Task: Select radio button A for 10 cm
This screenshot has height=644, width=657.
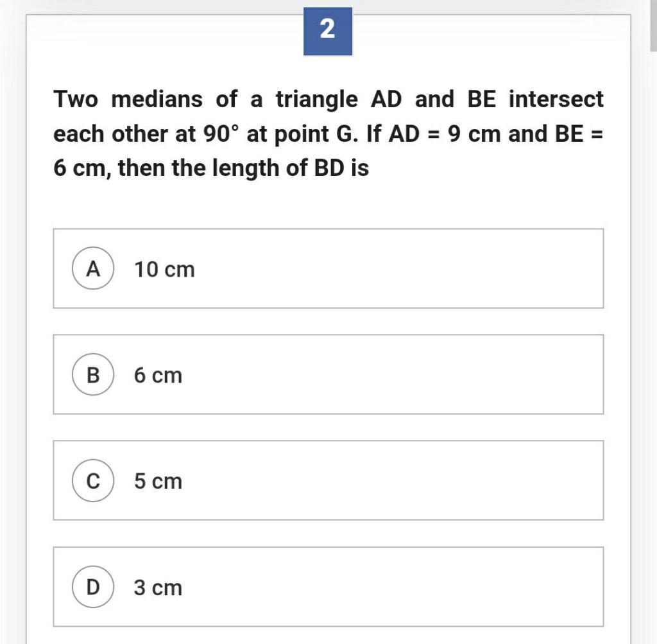Action: point(93,268)
